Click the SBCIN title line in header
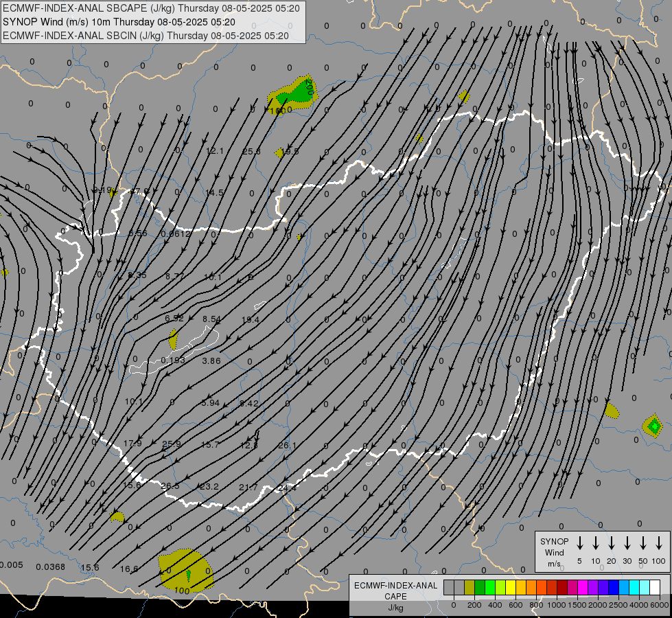672x618 pixels. (x=146, y=36)
